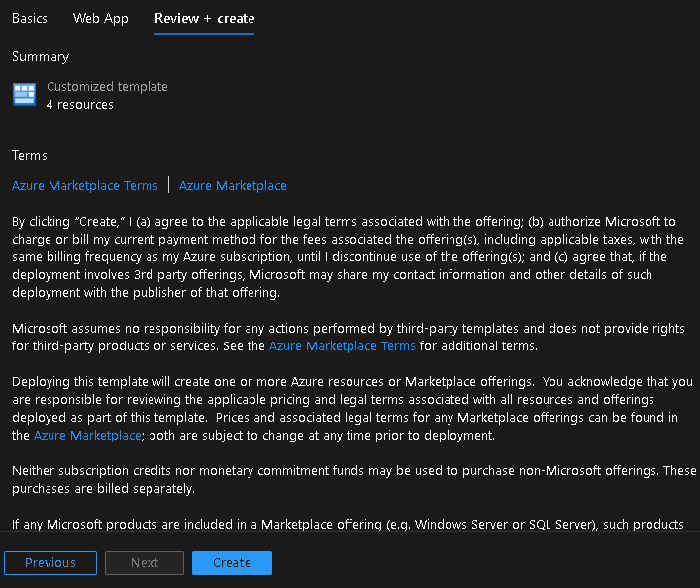Viewport: 700px width, 588px height.
Task: Click the Customized template label
Action: 107,86
